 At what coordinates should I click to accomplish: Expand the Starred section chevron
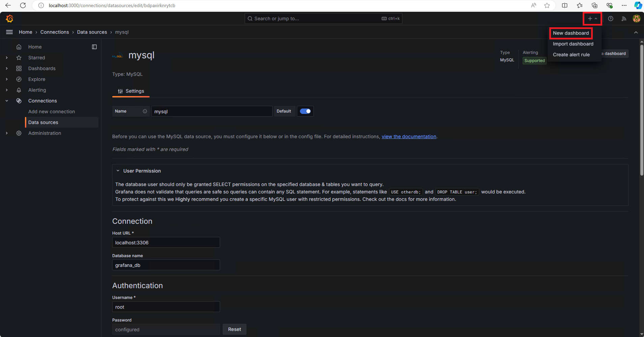coord(7,58)
